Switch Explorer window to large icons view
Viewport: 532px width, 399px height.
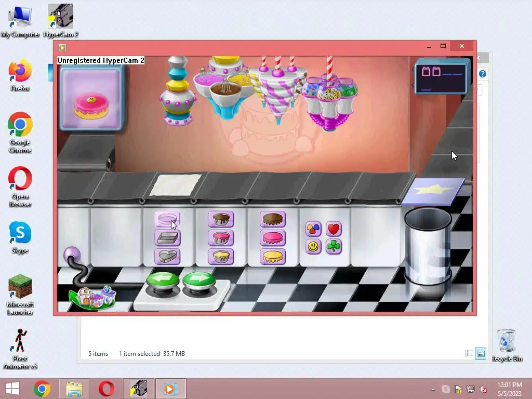481,353
